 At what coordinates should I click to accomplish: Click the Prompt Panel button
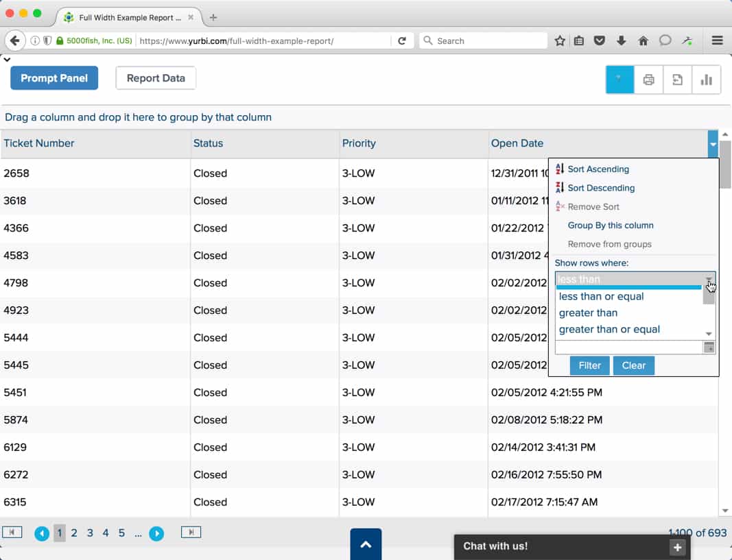click(54, 78)
